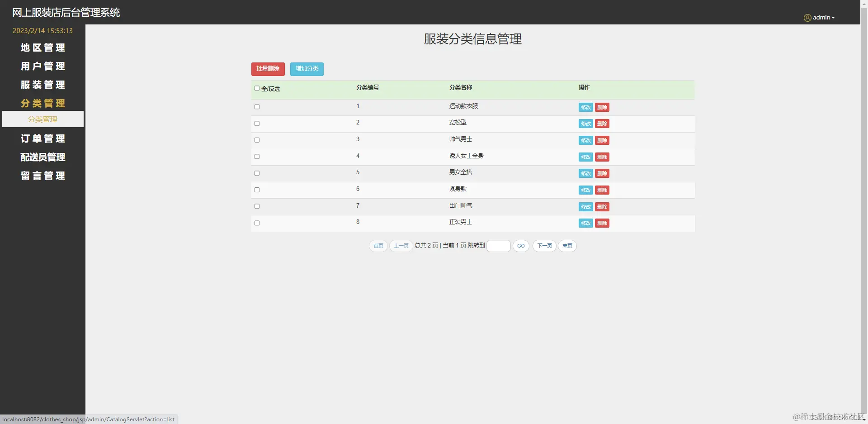Delete the 诱人女士全身 category

click(602, 157)
